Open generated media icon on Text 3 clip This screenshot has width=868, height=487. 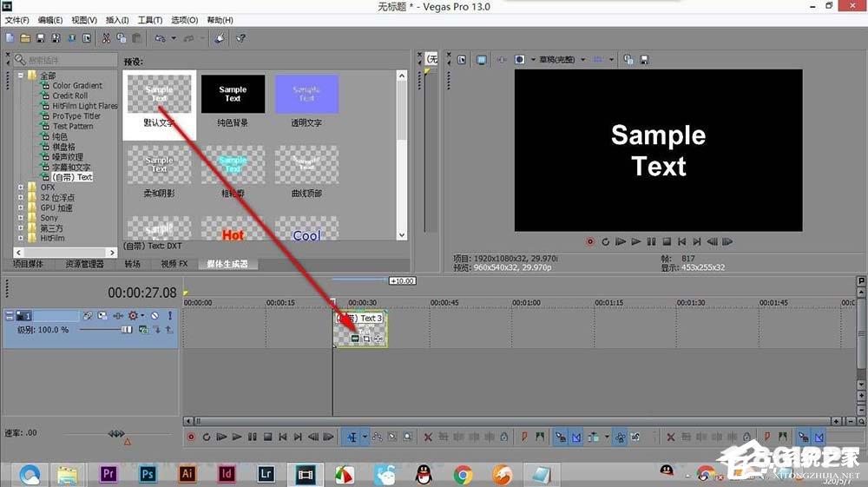[355, 339]
